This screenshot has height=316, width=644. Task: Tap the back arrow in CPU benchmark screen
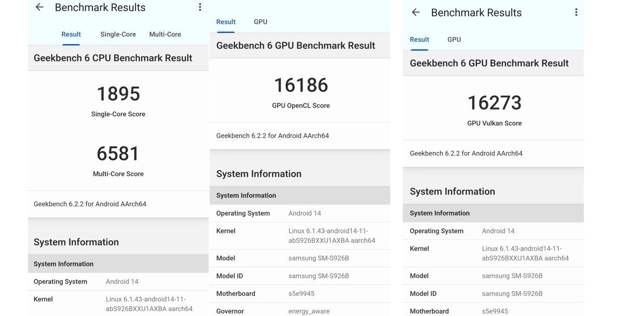click(39, 7)
